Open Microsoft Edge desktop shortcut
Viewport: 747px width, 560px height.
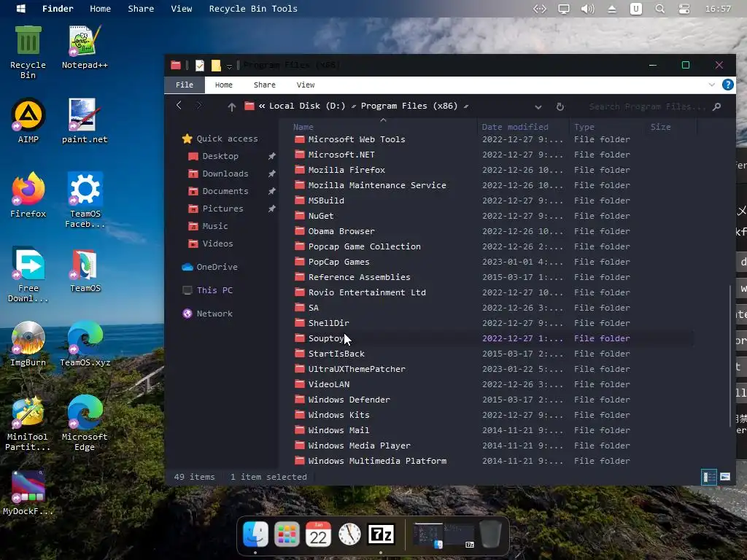(x=85, y=423)
